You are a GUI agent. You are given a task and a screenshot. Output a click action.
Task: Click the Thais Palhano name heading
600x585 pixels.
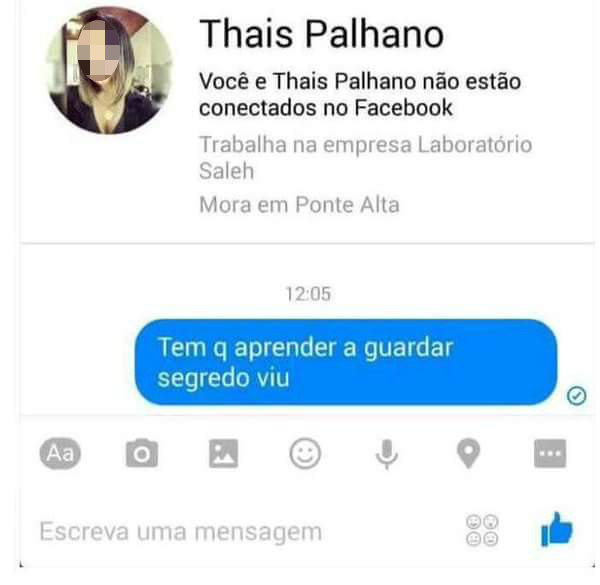click(321, 34)
